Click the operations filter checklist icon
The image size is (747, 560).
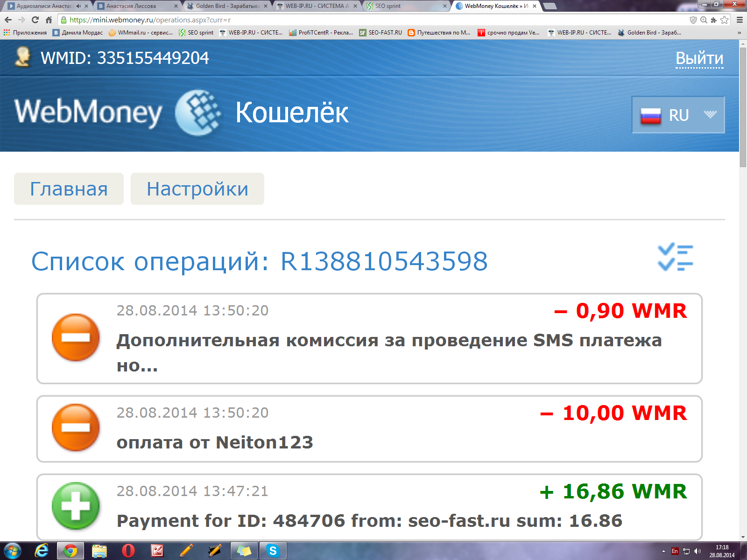[x=675, y=257]
